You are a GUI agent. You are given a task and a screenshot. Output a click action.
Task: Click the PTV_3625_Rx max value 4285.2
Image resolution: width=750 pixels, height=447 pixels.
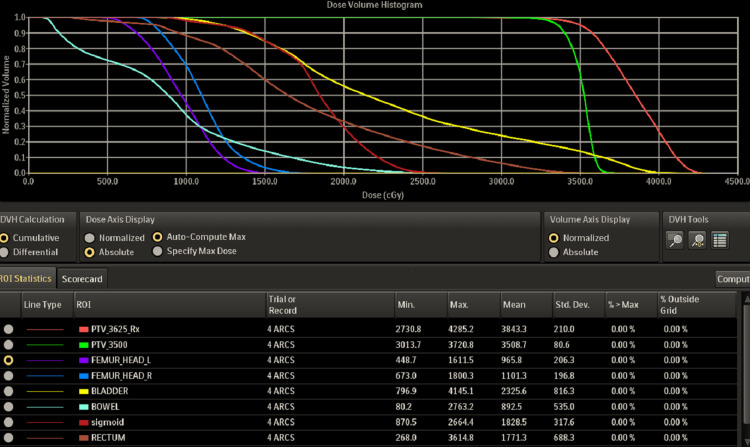tap(460, 329)
